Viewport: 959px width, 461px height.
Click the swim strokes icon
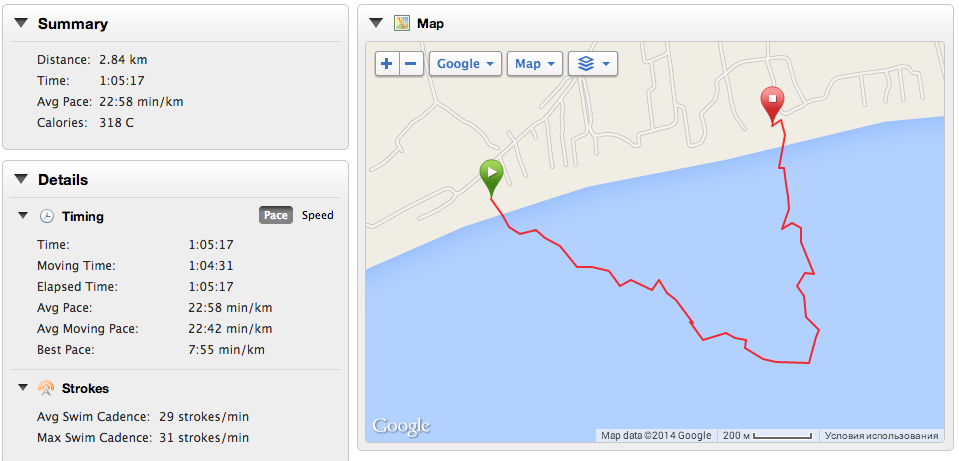tap(46, 388)
